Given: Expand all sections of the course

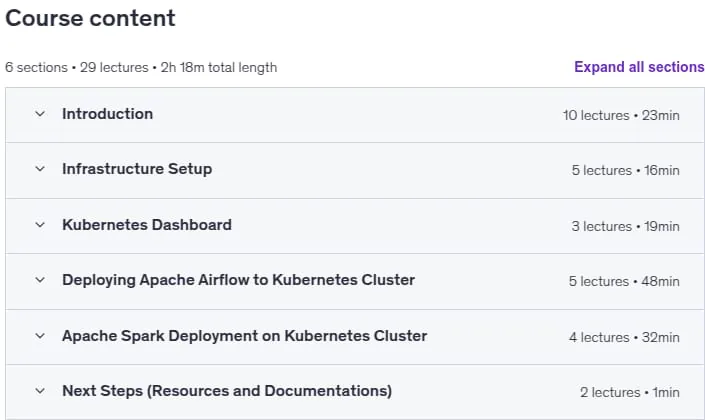Looking at the screenshot, I should (x=639, y=67).
